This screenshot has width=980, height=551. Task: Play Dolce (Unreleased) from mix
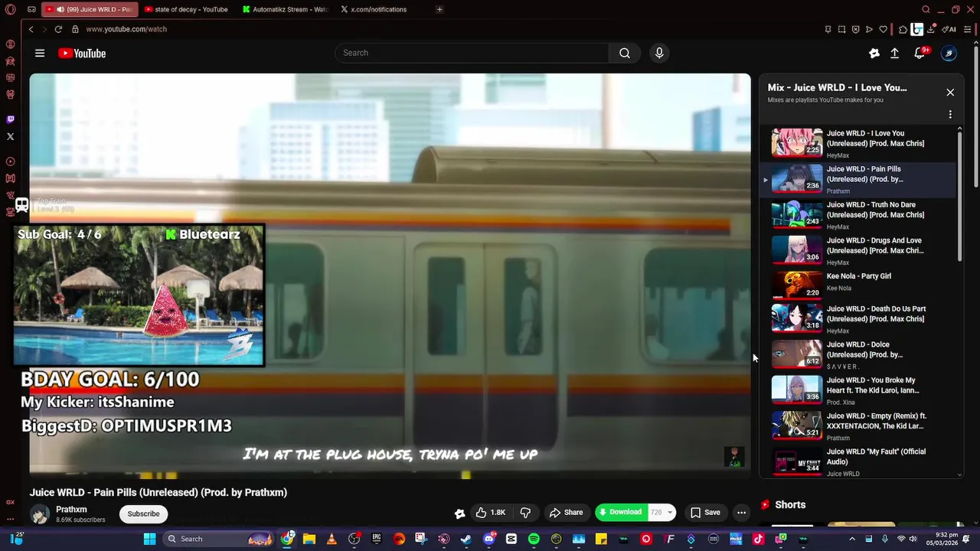pyautogui.click(x=857, y=355)
